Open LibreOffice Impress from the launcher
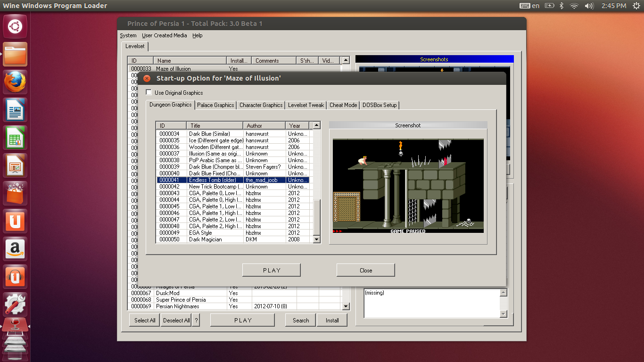This screenshot has height=362, width=644. 16,165
